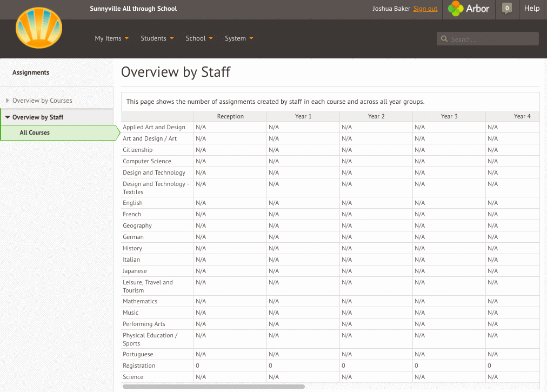
Task: Open the System dropdown menu
Action: (x=239, y=38)
